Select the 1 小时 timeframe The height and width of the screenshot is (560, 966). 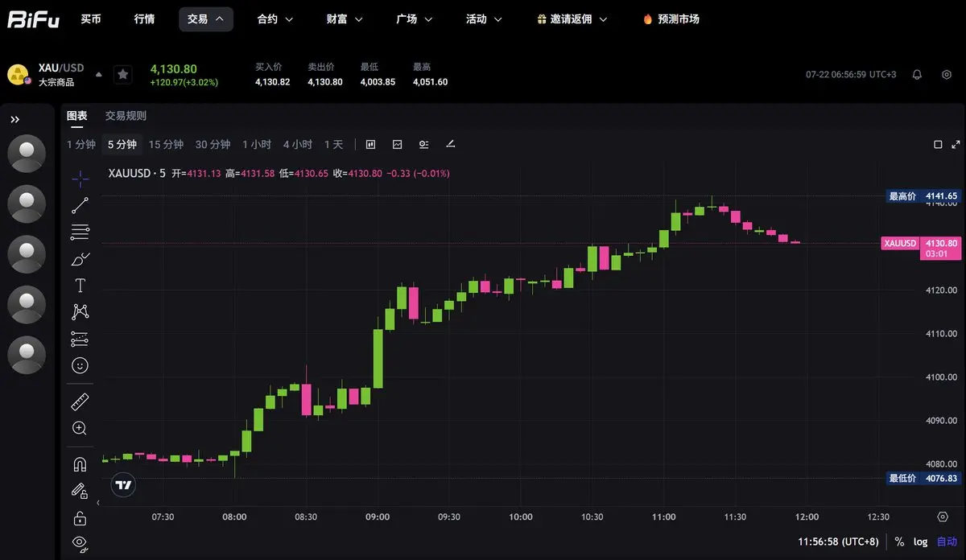point(257,145)
